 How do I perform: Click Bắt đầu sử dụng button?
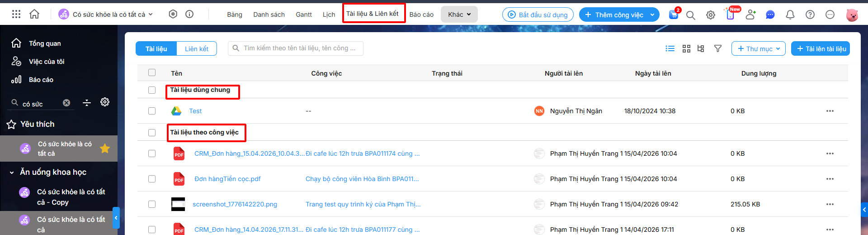pyautogui.click(x=538, y=15)
